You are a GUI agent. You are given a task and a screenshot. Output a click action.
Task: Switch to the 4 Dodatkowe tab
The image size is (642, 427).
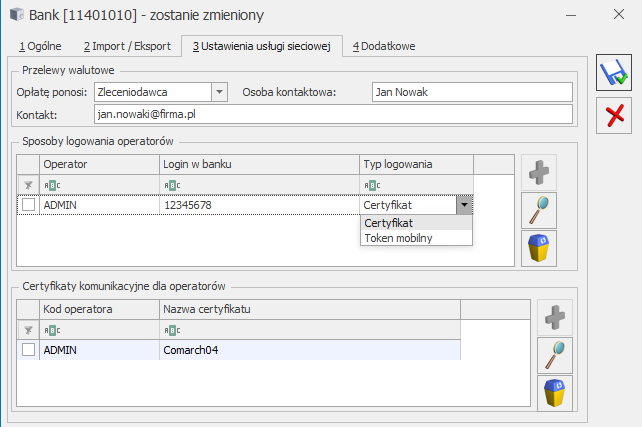click(384, 46)
